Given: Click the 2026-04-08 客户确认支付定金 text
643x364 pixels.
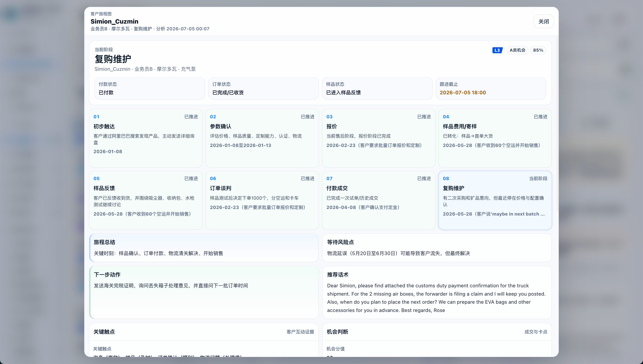Looking at the screenshot, I should tap(364, 207).
